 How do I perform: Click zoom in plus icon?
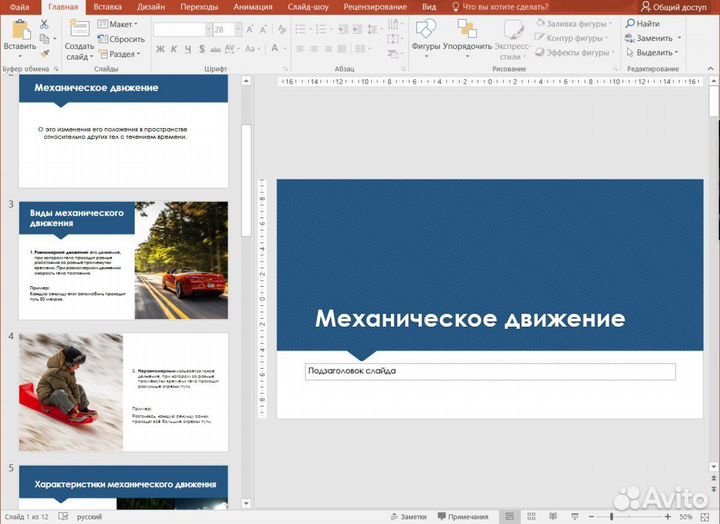668,517
